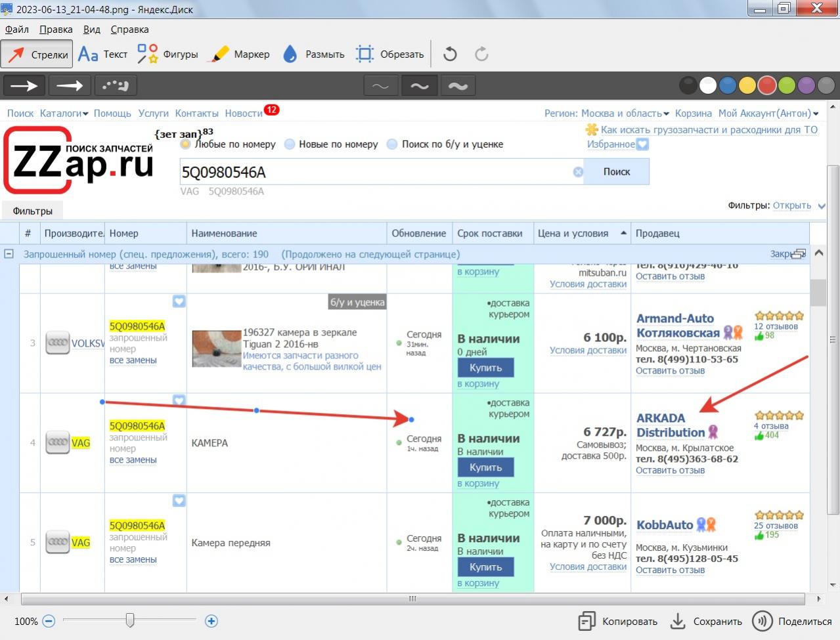
Task: Set the medium line thickness
Action: click(419, 85)
